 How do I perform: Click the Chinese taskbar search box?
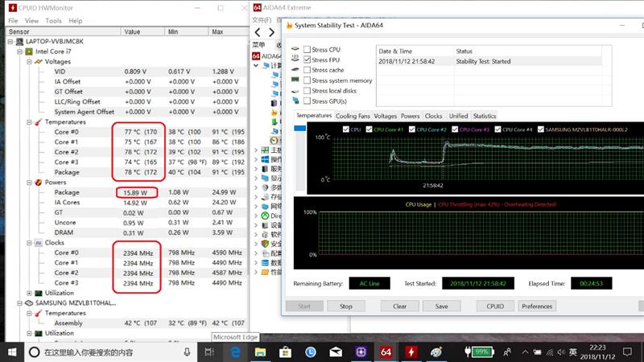tap(110, 352)
